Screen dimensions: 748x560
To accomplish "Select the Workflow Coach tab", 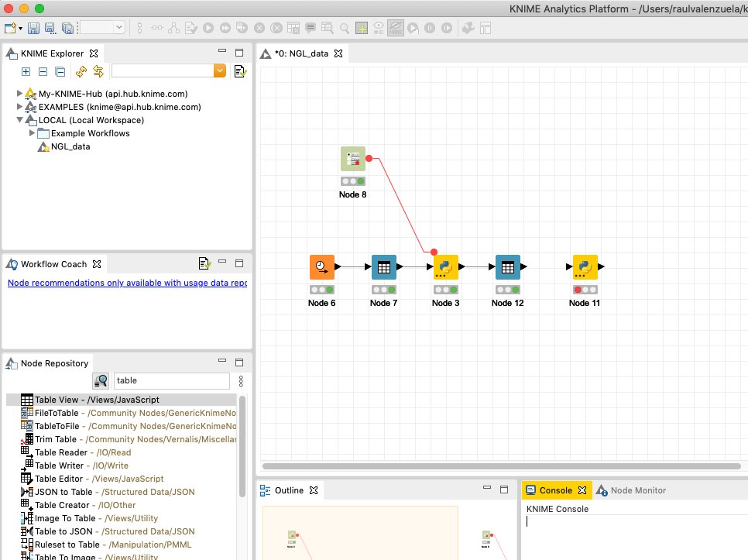I will 53,264.
